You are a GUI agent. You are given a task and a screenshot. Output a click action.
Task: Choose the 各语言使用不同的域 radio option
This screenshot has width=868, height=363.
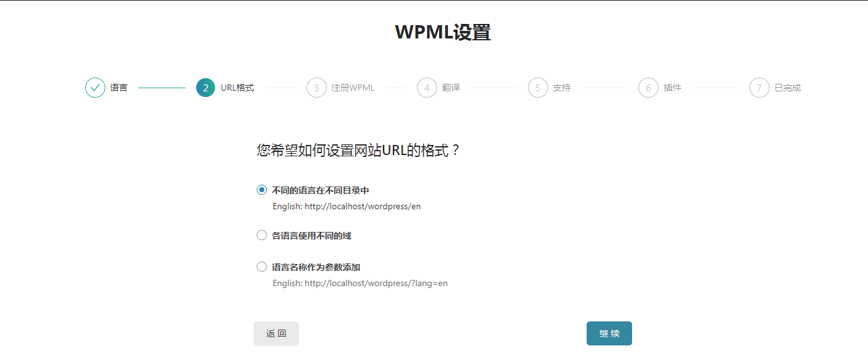point(262,235)
